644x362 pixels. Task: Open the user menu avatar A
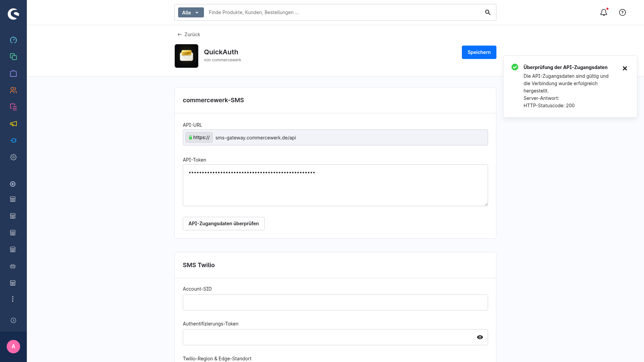13,347
